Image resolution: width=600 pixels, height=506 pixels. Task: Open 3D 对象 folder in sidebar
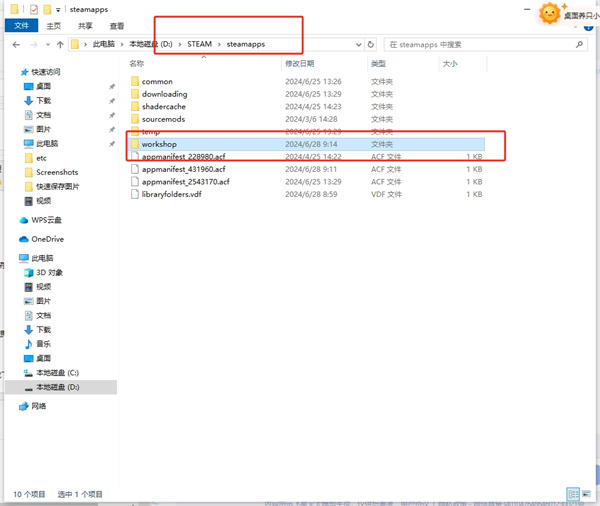coord(49,272)
